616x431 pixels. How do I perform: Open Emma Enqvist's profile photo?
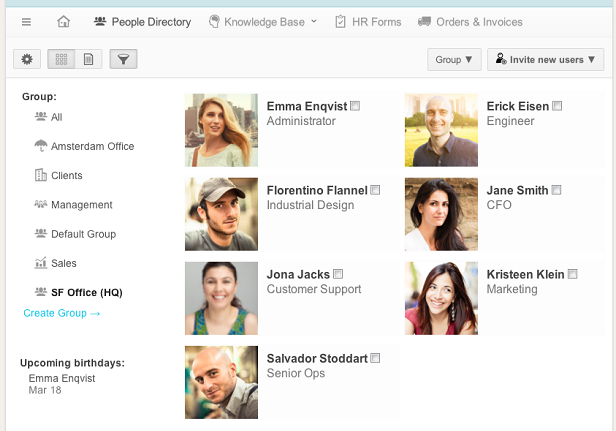point(222,130)
